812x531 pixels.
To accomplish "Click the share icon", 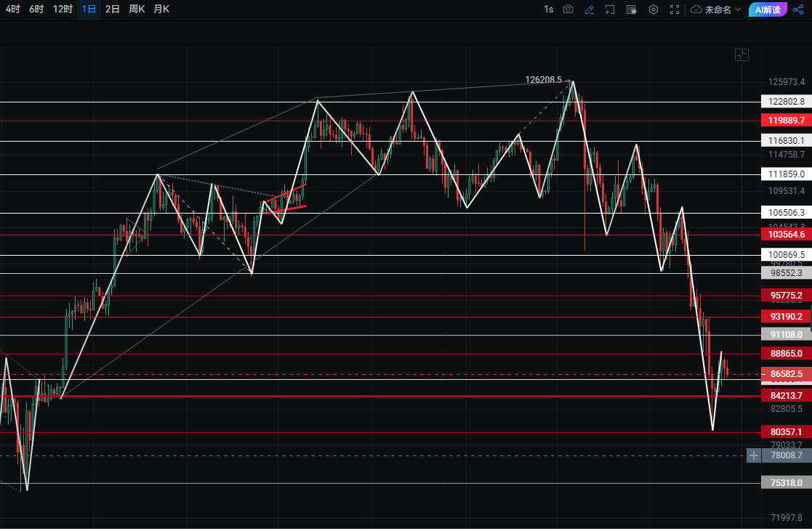I will tap(798, 9).
